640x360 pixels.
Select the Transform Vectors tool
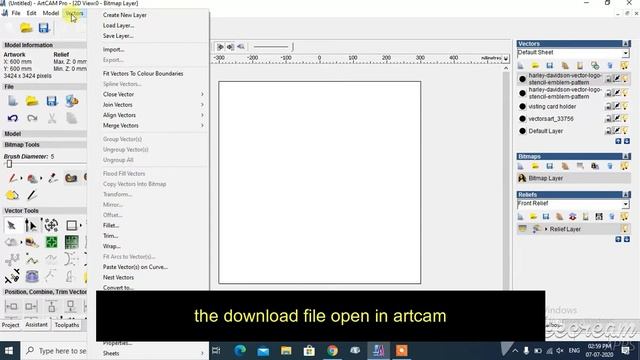[x=51, y=225]
